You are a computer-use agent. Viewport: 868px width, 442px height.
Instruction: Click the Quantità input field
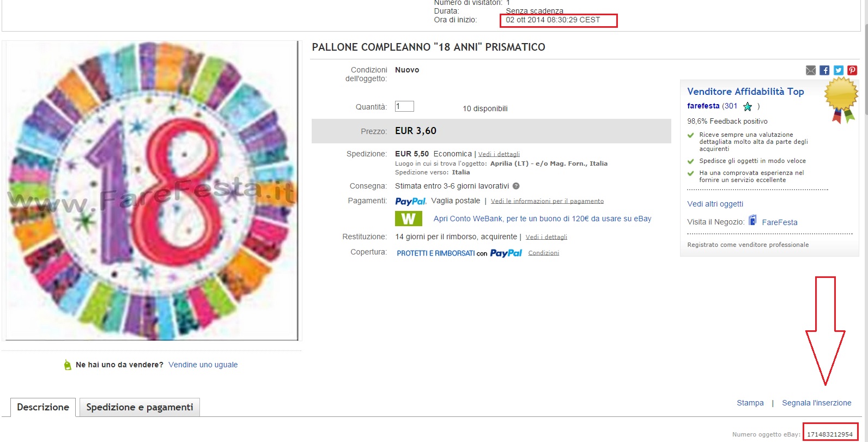[x=404, y=106]
